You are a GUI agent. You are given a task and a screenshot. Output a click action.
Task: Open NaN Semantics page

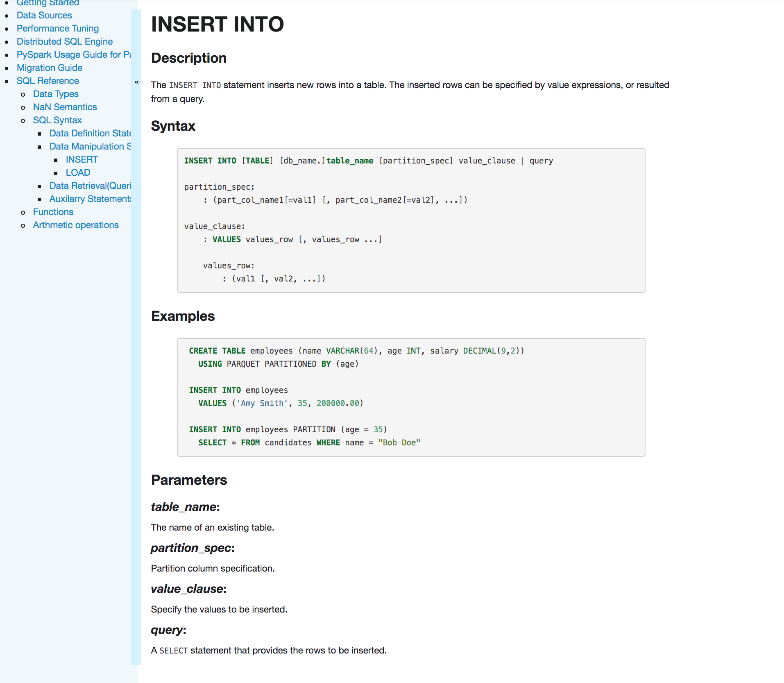point(65,107)
